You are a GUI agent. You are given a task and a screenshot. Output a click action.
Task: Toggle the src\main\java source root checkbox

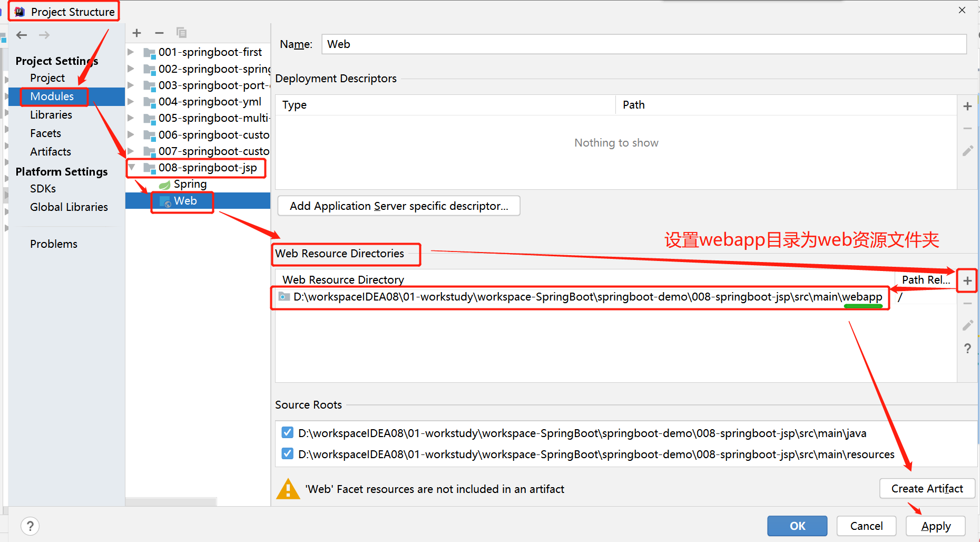click(287, 433)
